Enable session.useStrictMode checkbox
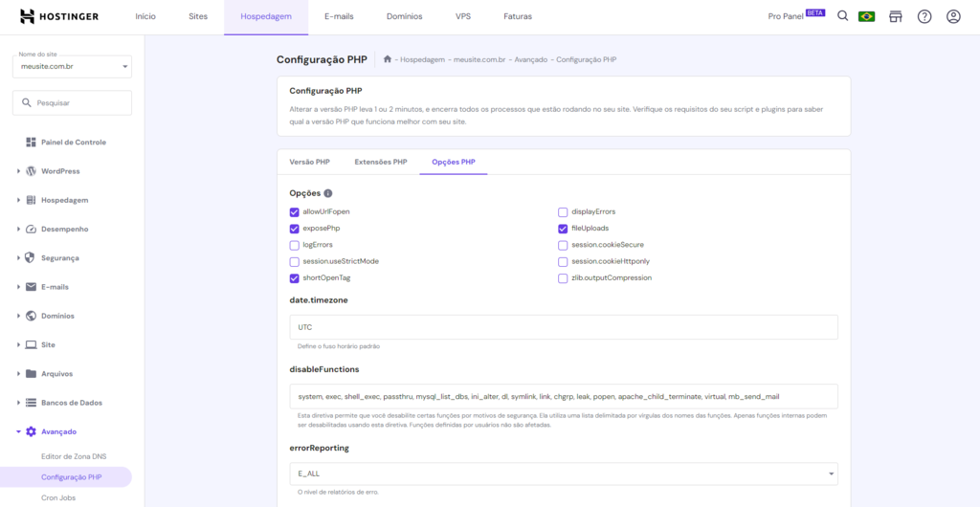This screenshot has width=980, height=507. (295, 261)
